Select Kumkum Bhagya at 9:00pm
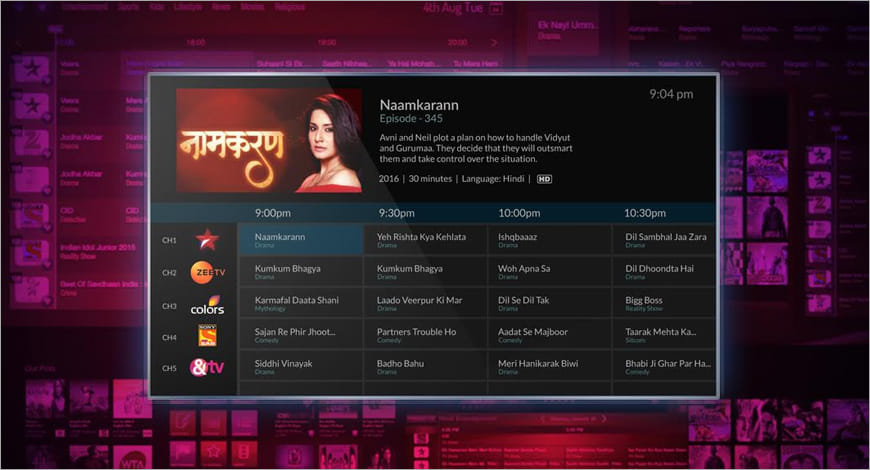Image resolution: width=870 pixels, height=470 pixels. click(301, 271)
